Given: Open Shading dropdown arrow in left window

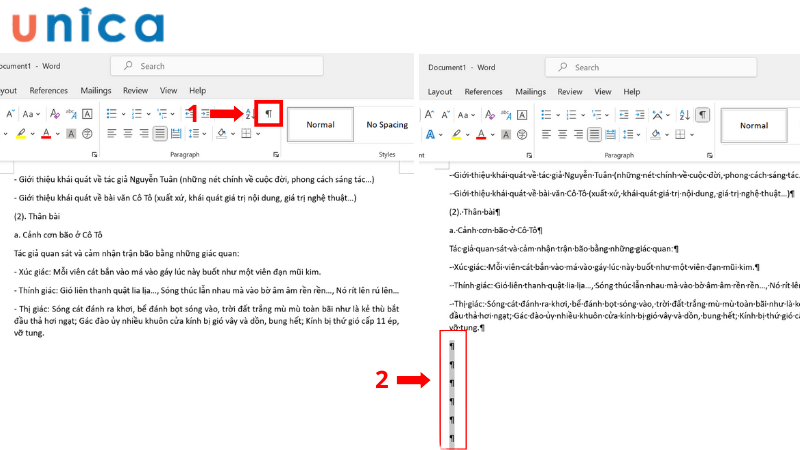Looking at the screenshot, I should coord(233,134).
